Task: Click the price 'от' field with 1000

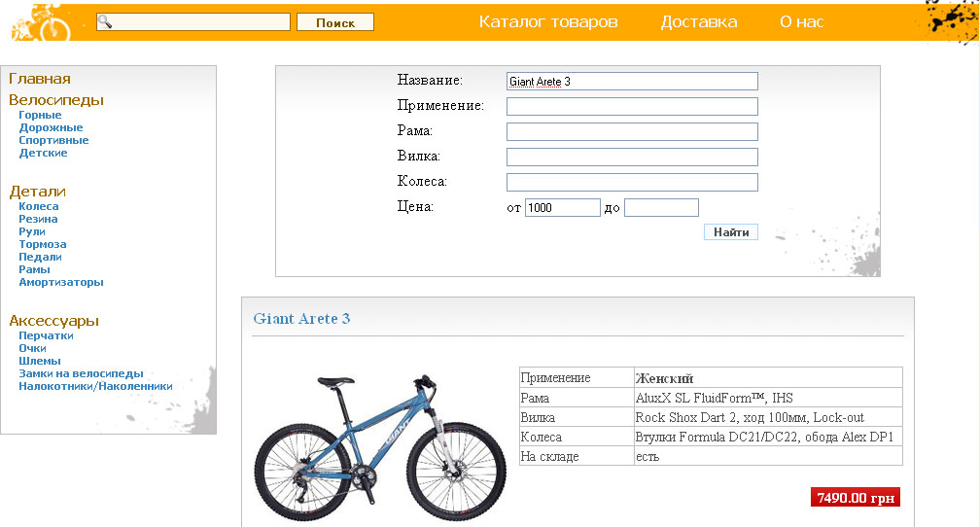Action: 563,207
